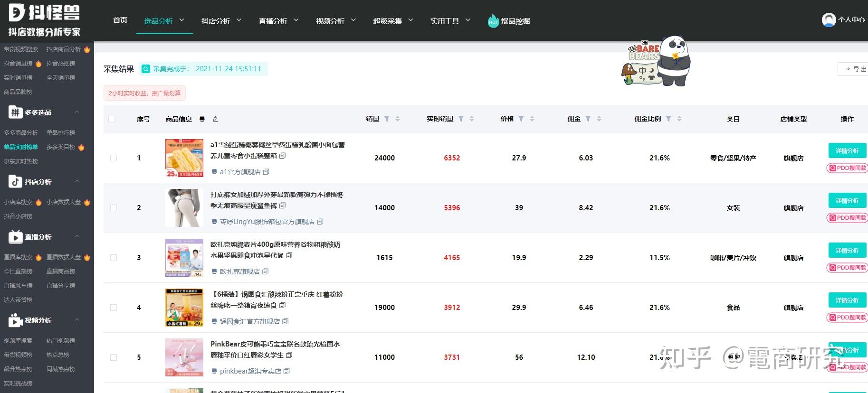Copy shop name a1官方旗舰店

point(266,172)
